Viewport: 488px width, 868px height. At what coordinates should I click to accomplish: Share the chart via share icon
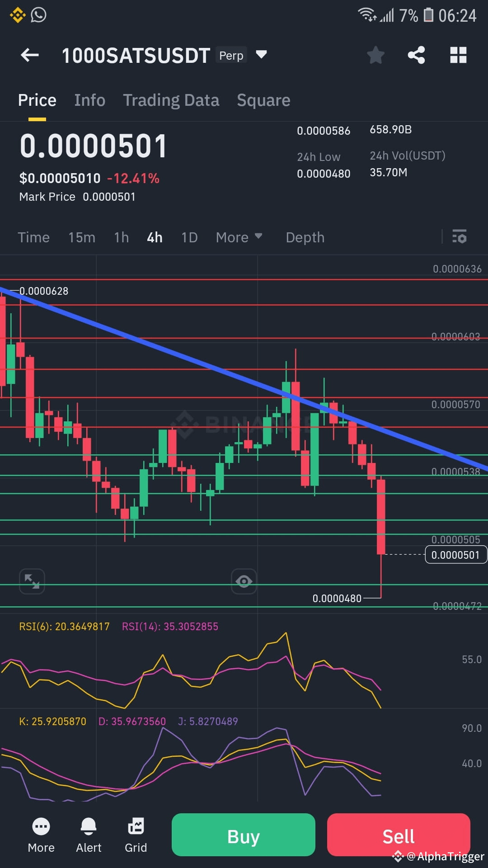416,55
